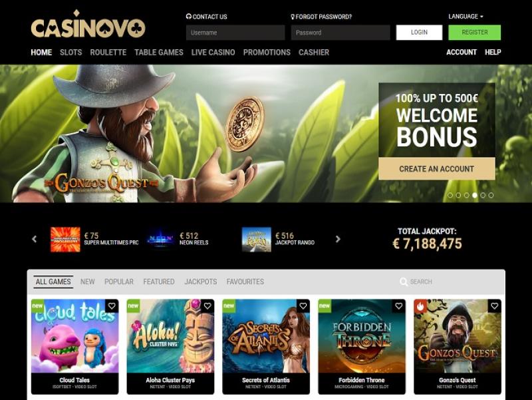Viewport: 532px width, 400px height.
Task: Open Jackpot Rango game icon
Action: [257, 240]
